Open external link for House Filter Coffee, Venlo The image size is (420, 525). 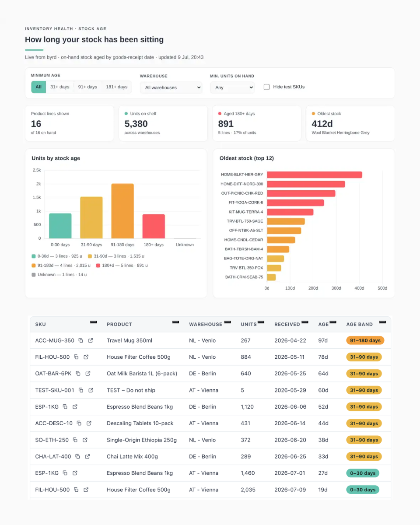[x=86, y=357]
